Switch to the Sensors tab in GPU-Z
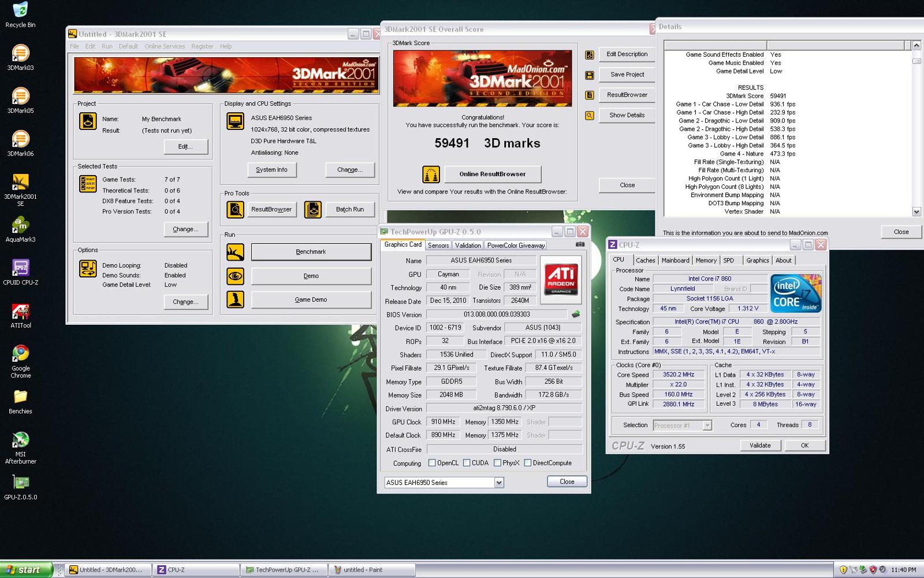The width and height of the screenshot is (924, 578). [x=438, y=246]
